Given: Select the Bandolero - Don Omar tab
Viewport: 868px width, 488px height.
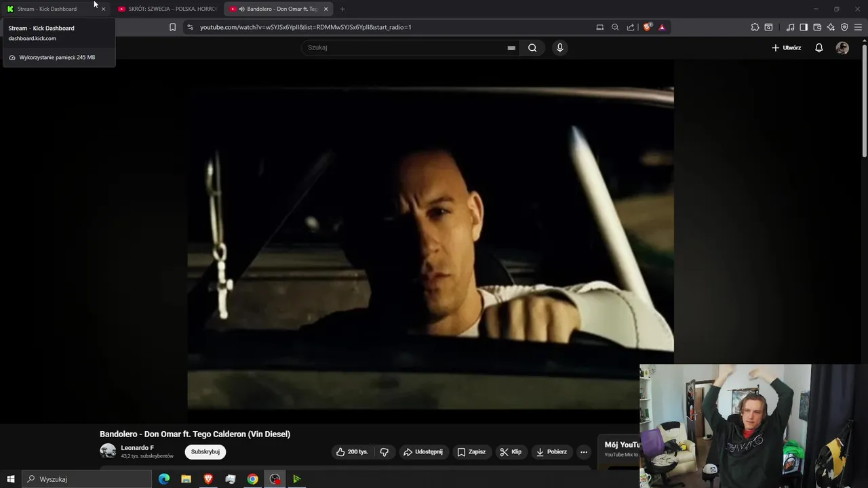Looking at the screenshot, I should tap(277, 9).
